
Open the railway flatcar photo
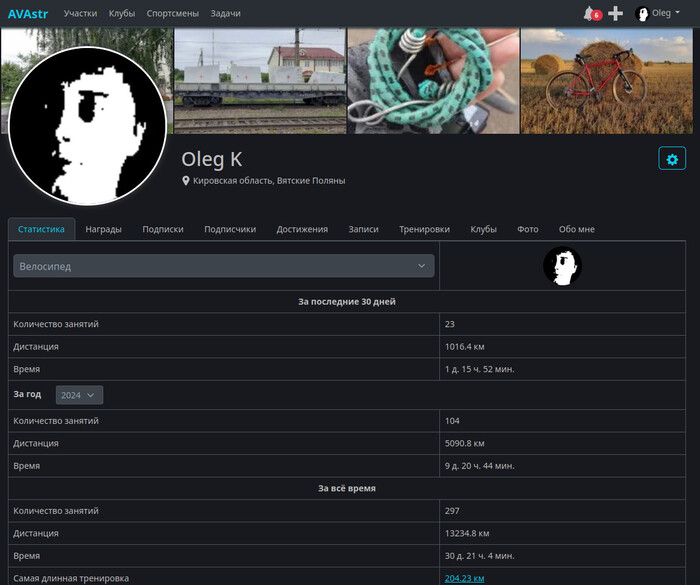click(x=260, y=81)
